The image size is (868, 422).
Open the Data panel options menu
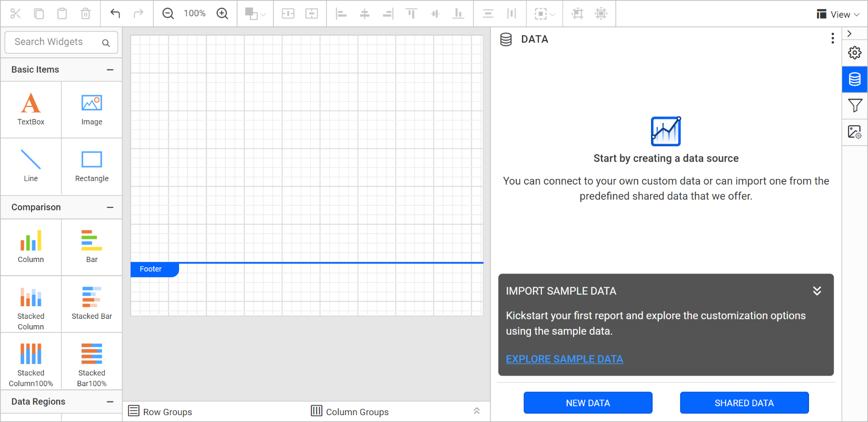coord(832,38)
